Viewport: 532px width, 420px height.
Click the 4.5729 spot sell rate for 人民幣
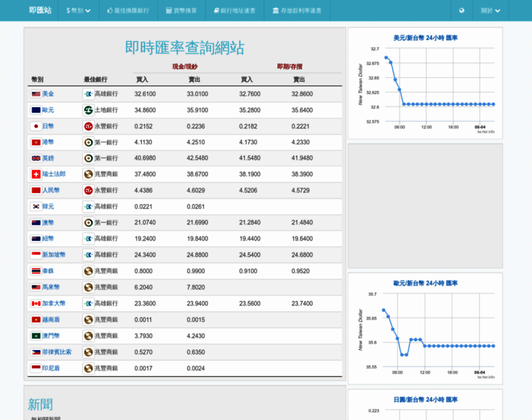point(300,190)
